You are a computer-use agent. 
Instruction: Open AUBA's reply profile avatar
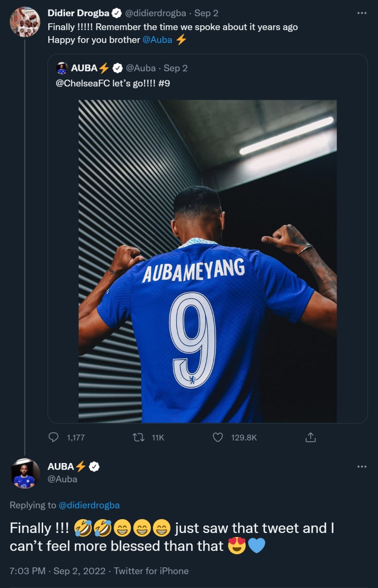[x=25, y=473]
